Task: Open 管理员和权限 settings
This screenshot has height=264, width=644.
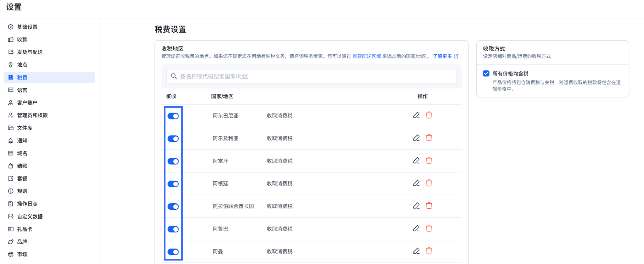Action: tap(49, 115)
